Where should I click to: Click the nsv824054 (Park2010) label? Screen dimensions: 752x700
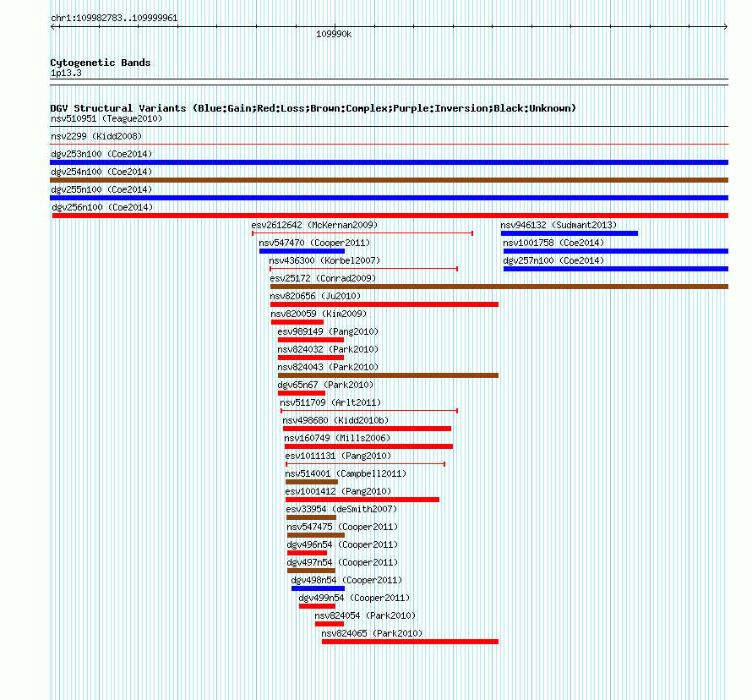[366, 615]
